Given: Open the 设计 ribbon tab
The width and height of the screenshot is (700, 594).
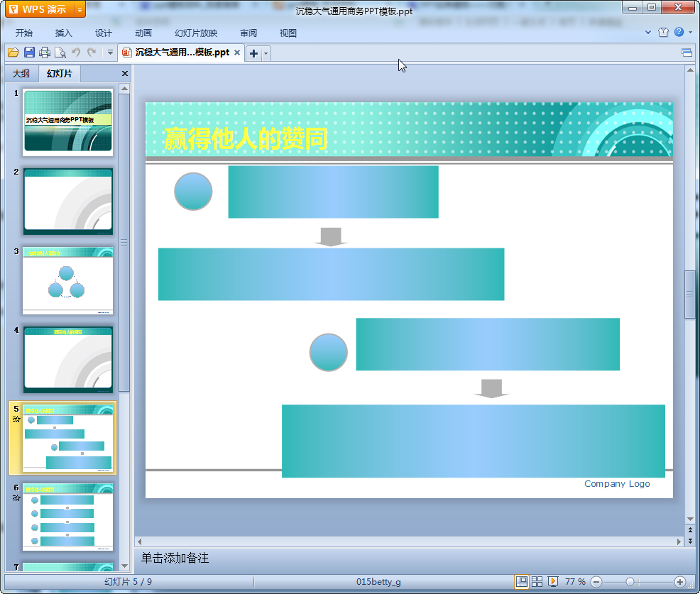Looking at the screenshot, I should click(104, 33).
